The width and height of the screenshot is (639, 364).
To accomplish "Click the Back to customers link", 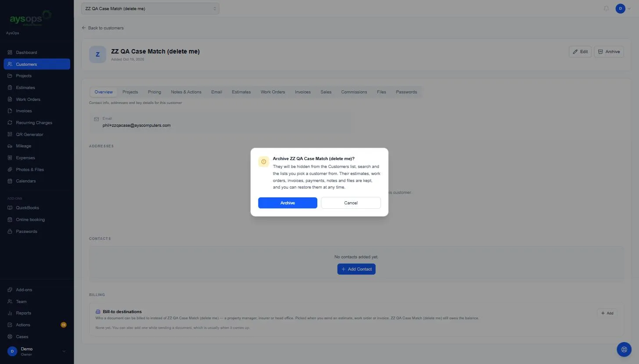I will coord(103,28).
